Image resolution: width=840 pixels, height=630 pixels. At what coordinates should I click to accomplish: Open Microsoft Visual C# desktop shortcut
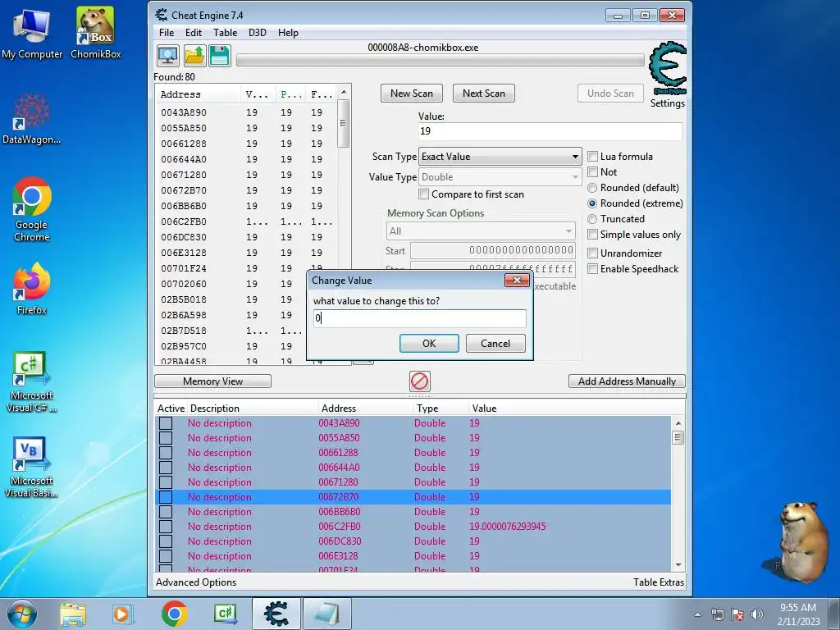32,382
